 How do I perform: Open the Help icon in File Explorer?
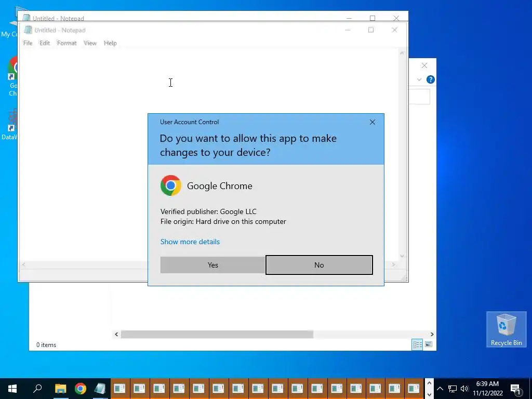431,79
